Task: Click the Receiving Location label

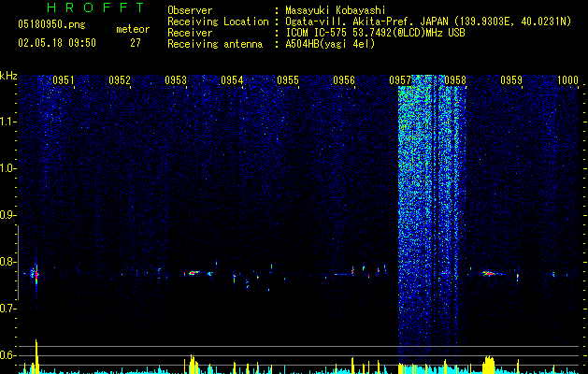Action: (218, 22)
